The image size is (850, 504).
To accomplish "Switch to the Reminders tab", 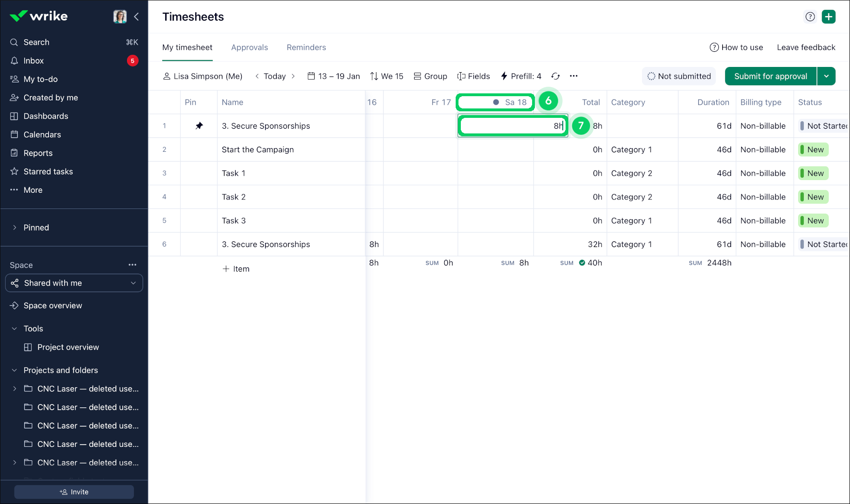I will tap(306, 48).
